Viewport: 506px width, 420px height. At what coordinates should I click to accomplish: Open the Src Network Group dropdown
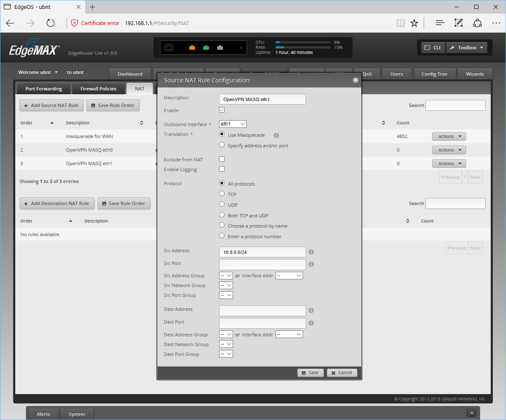pos(226,285)
